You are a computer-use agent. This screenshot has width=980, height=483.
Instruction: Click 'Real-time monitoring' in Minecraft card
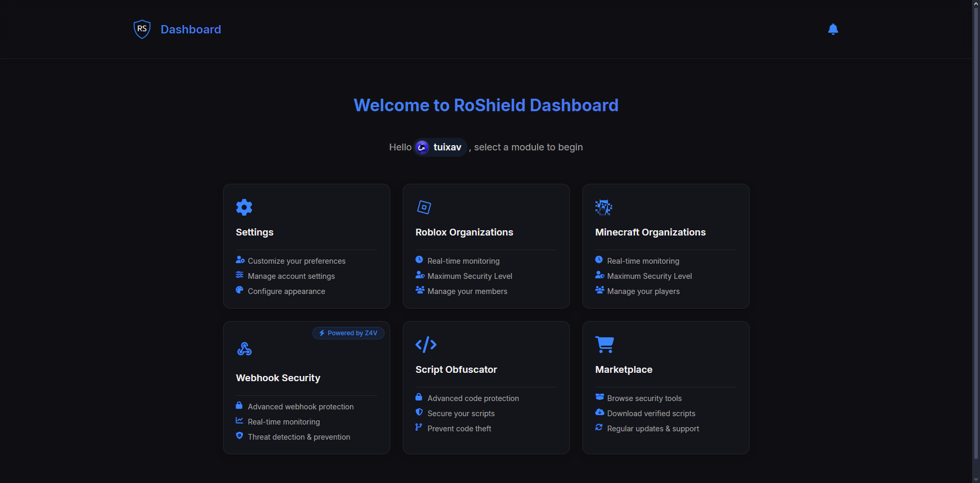tap(643, 261)
